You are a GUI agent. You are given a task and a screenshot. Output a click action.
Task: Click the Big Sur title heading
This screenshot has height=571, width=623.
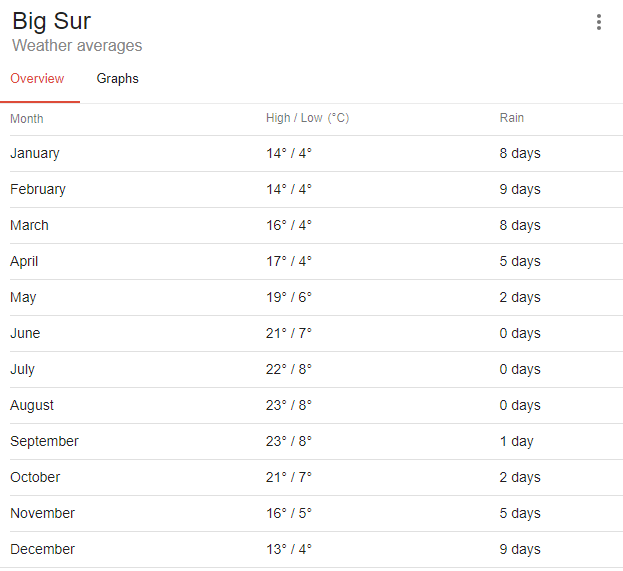pos(51,21)
